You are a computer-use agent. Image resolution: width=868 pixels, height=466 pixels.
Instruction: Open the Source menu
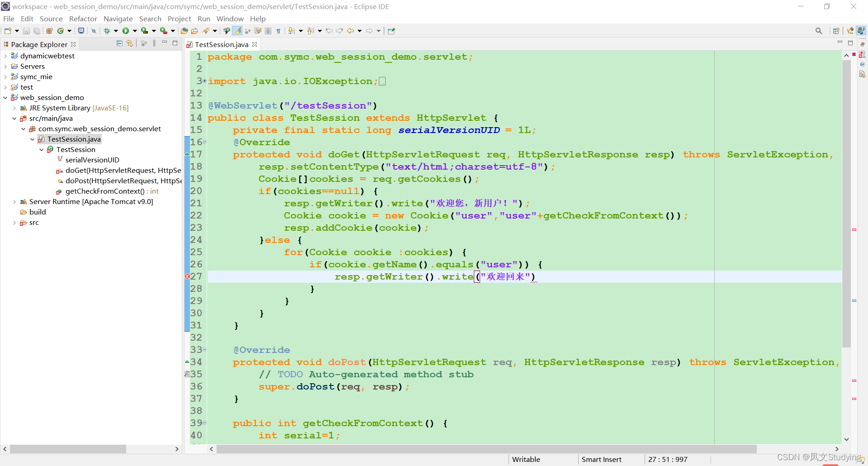[x=51, y=19]
